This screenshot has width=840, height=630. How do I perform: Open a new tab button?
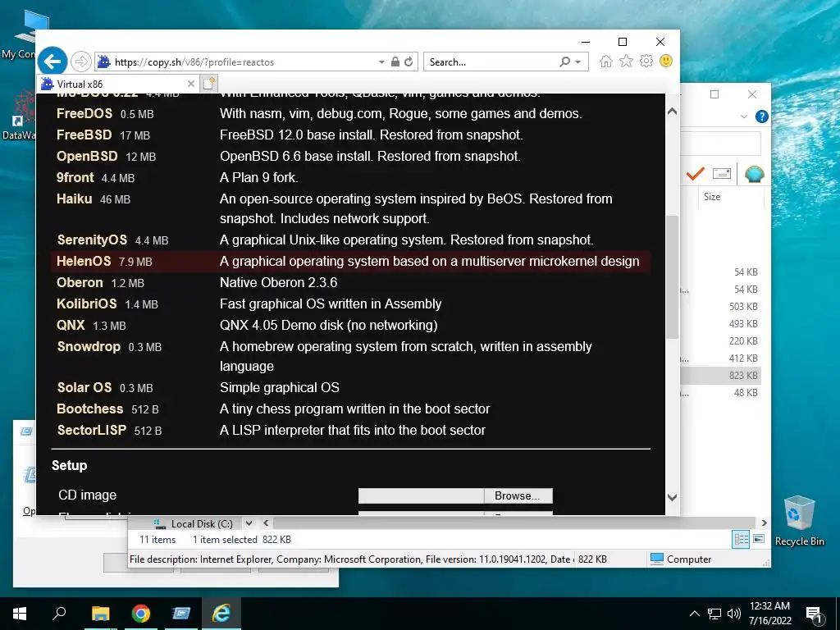(x=208, y=84)
